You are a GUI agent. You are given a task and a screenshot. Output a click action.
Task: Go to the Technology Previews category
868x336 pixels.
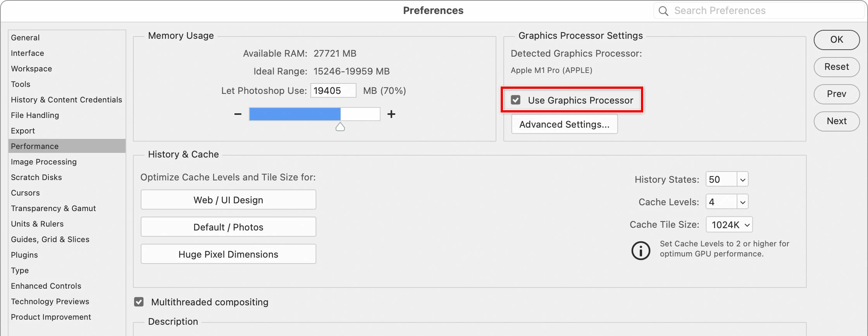point(50,301)
